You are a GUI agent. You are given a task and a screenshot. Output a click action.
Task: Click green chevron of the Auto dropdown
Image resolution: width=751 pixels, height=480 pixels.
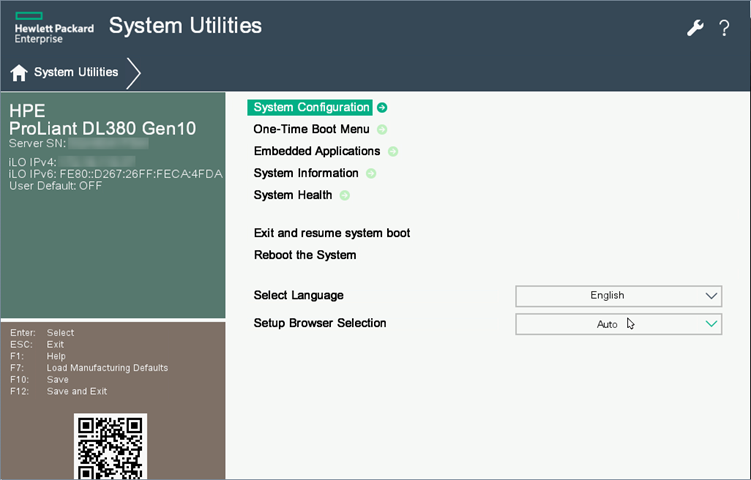(x=711, y=324)
